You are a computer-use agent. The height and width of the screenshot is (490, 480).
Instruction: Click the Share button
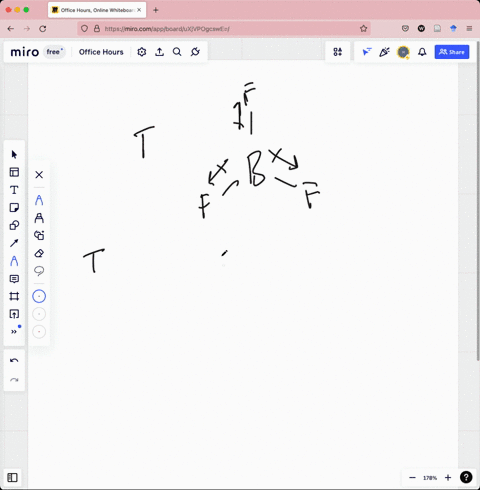[452, 52]
